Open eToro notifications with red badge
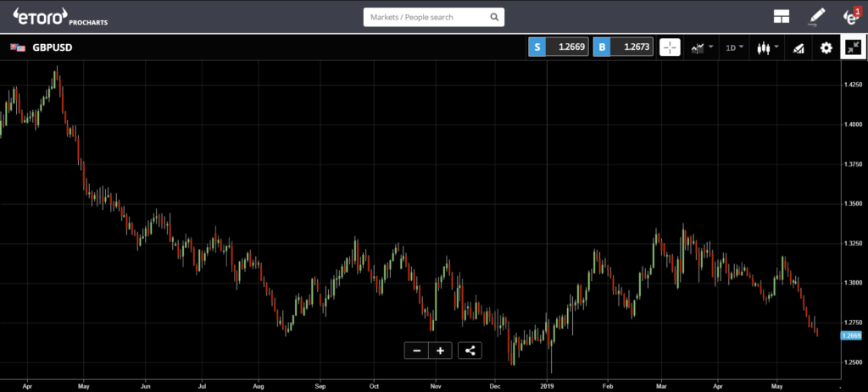 point(851,16)
